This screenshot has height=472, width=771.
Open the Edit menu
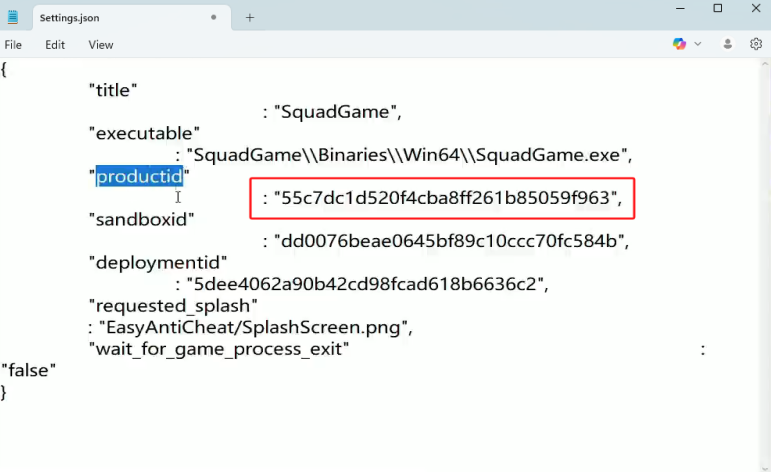coord(55,45)
